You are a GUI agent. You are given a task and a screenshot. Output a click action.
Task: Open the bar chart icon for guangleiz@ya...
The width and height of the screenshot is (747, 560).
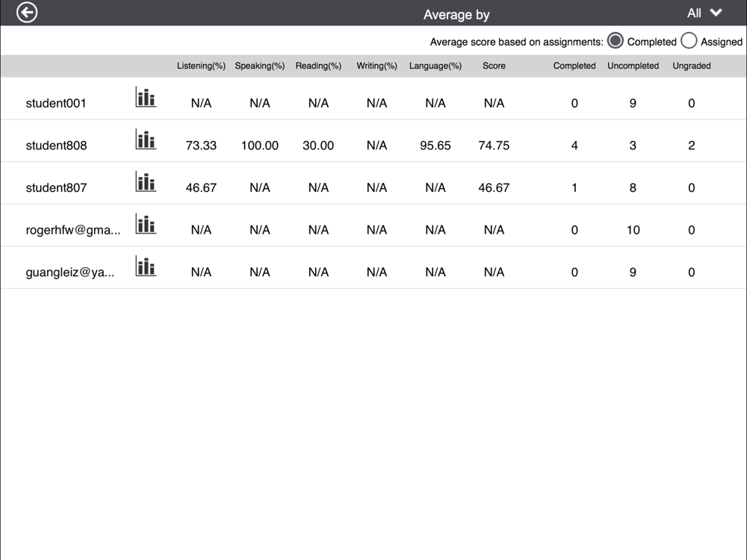point(146,266)
